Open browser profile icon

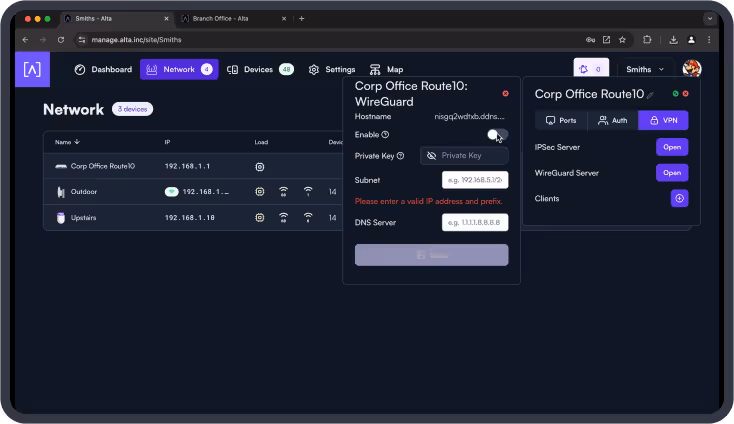click(691, 40)
